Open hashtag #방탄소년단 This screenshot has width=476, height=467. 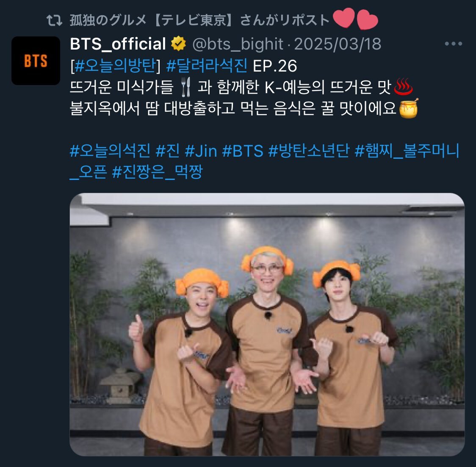coord(309,150)
